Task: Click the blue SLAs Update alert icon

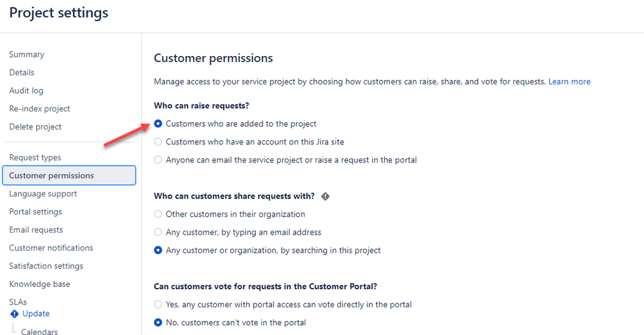Action: tap(14, 314)
